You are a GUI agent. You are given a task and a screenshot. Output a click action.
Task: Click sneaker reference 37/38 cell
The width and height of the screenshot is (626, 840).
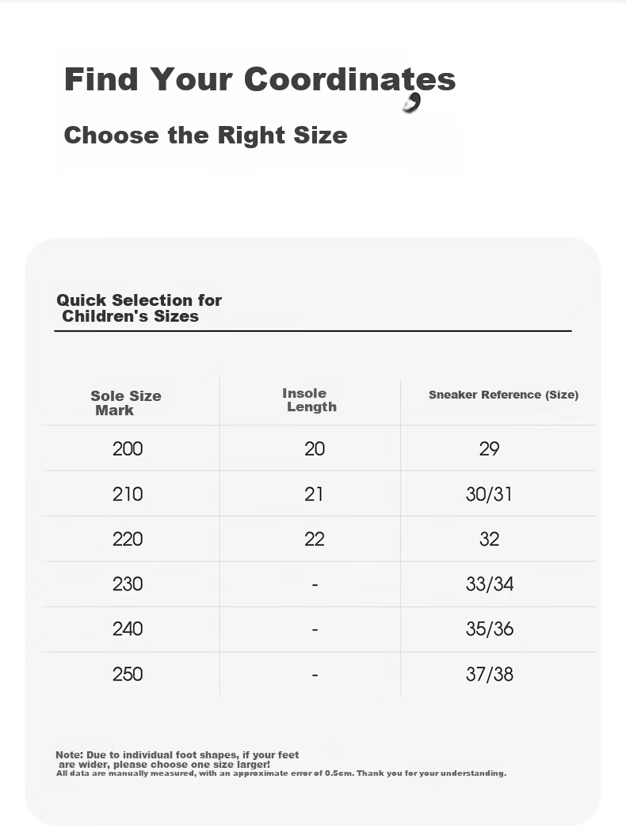490,674
